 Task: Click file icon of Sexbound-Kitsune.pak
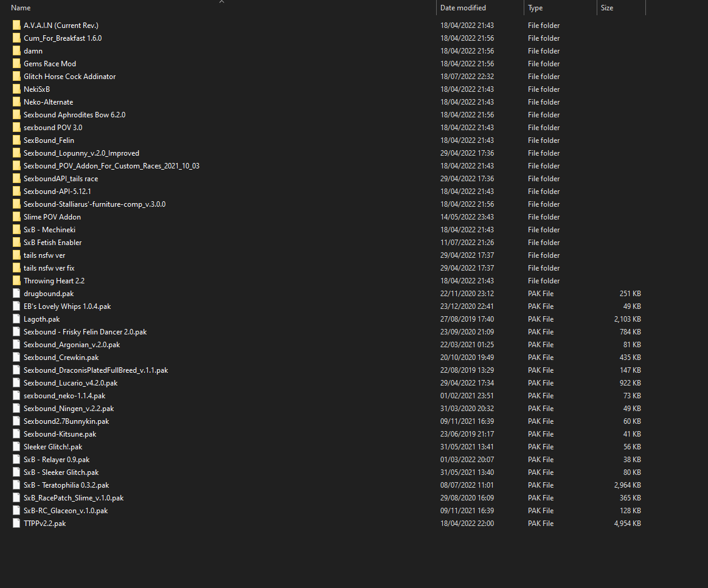click(16, 434)
